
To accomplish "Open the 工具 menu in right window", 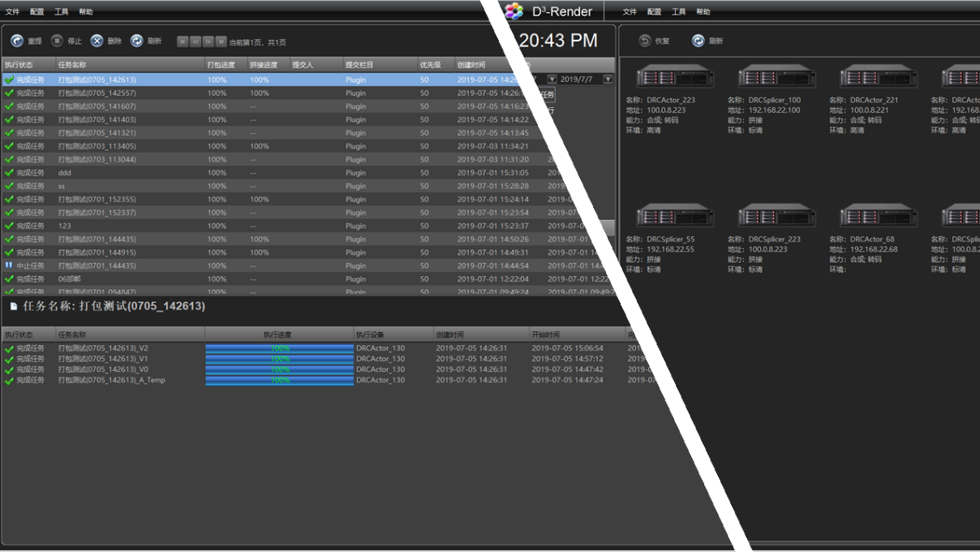I will (x=679, y=12).
